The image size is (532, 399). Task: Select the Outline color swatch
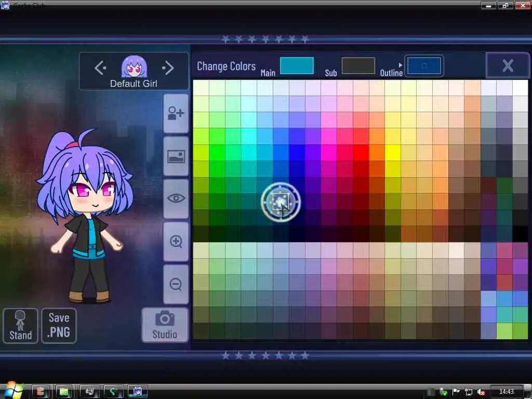tap(424, 66)
